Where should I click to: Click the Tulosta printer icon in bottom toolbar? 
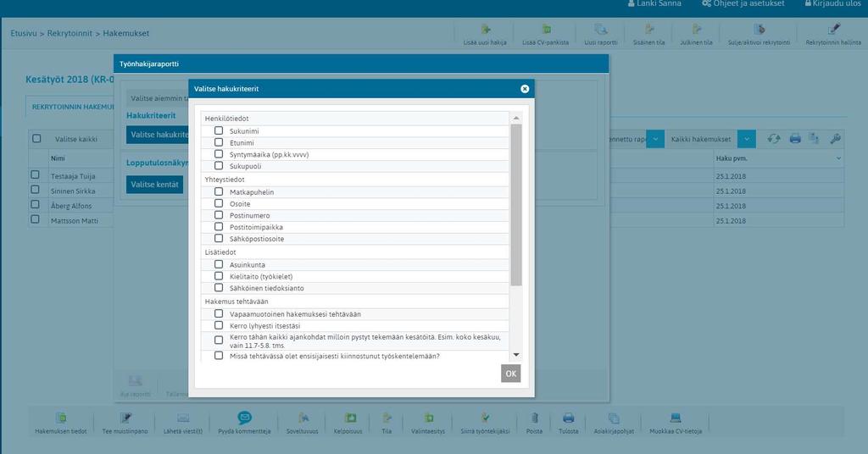point(569,418)
